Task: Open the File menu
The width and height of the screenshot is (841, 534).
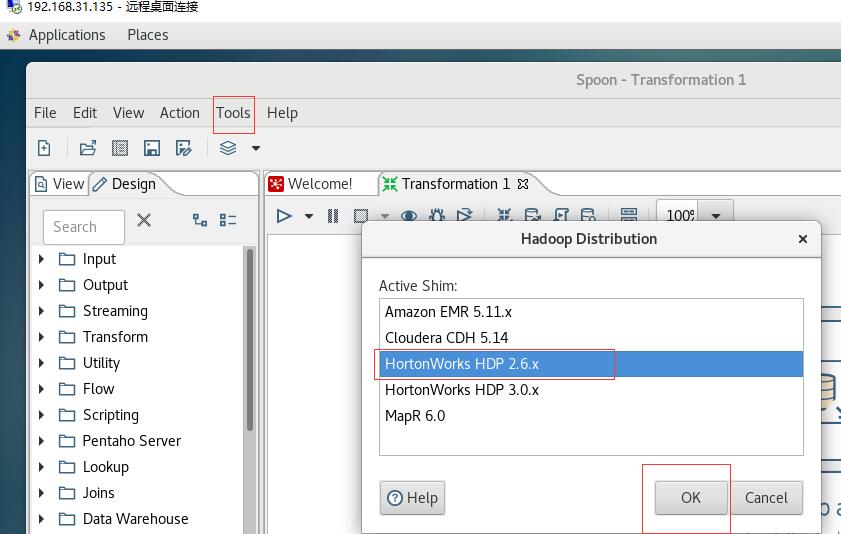Action: pyautogui.click(x=45, y=113)
